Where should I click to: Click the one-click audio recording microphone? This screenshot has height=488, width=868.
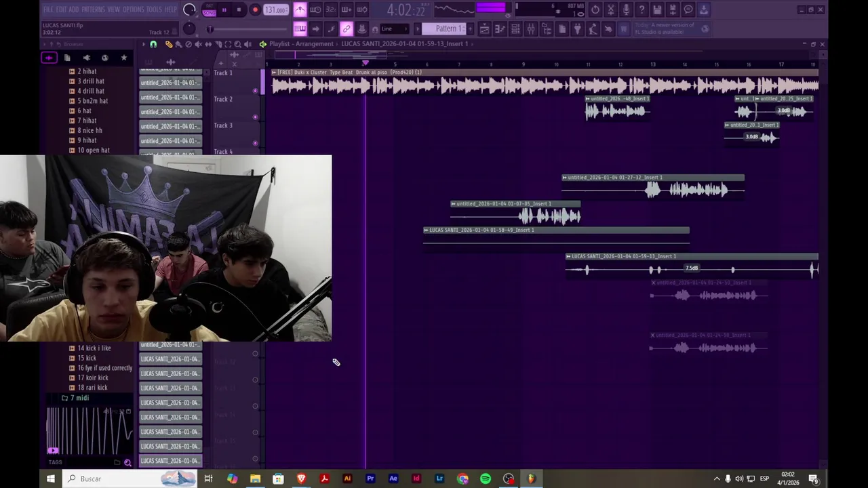tap(627, 9)
